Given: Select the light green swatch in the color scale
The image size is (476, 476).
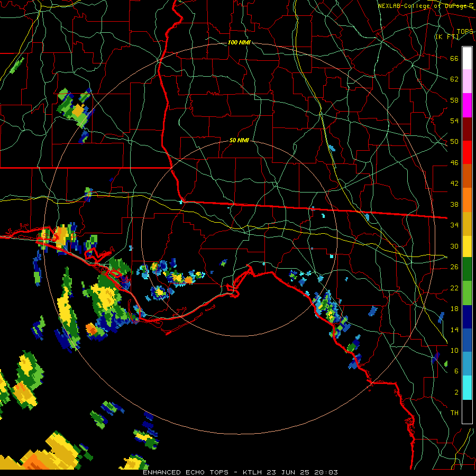Looking at the screenshot, I should (467, 293).
